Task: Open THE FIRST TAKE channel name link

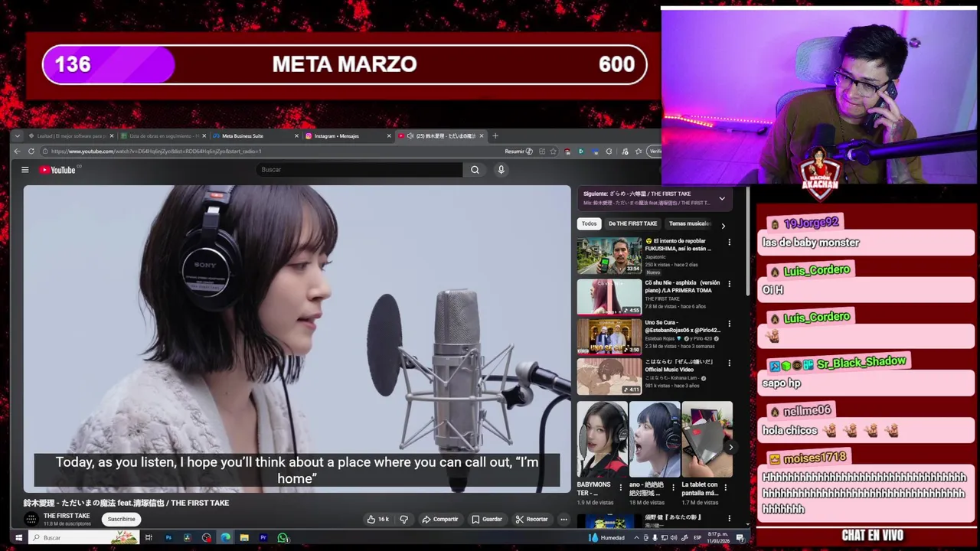Action: click(67, 516)
